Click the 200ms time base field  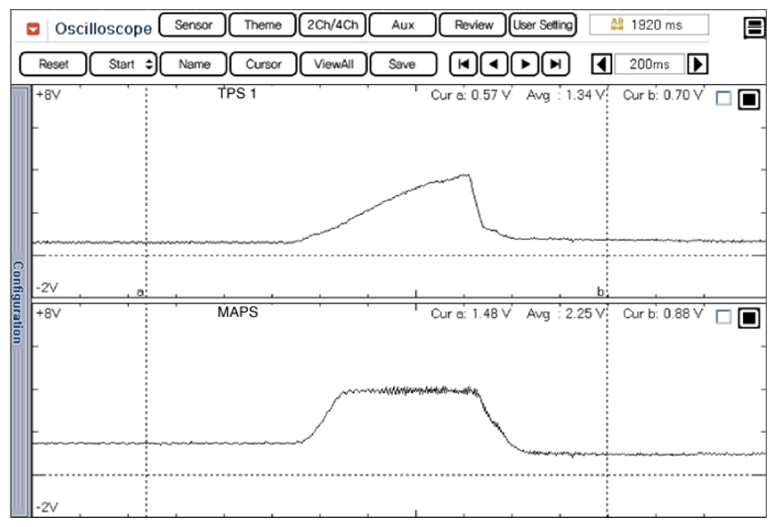650,64
